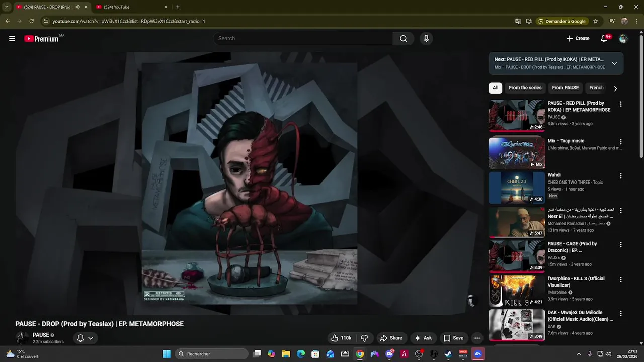Start voice search with microphone icon

(x=426, y=39)
